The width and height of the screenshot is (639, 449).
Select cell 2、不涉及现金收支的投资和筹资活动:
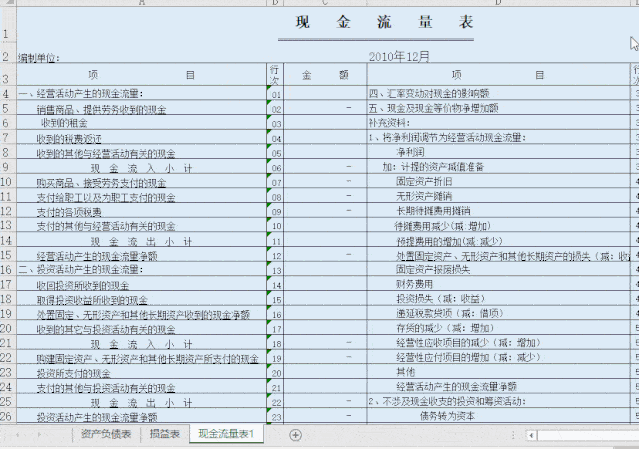[498, 402]
